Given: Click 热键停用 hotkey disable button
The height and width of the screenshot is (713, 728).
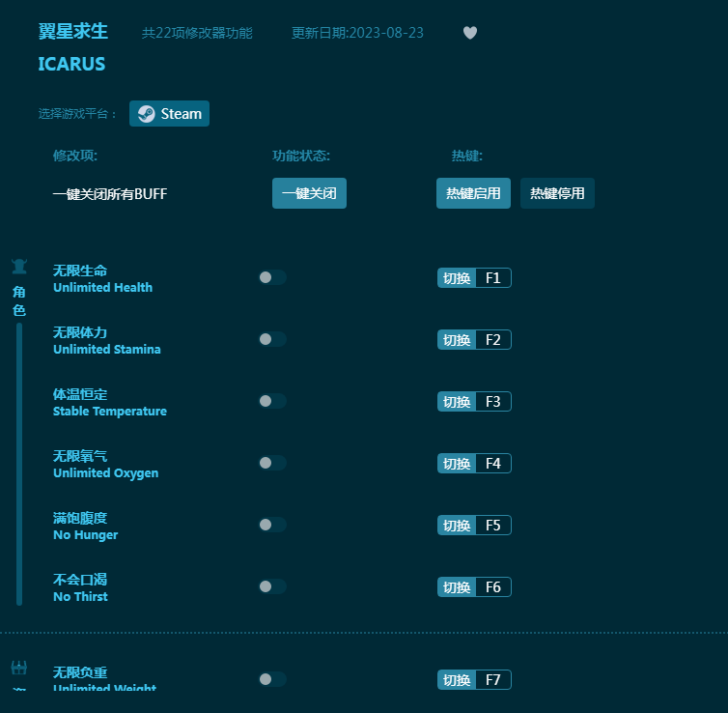Looking at the screenshot, I should pyautogui.click(x=557, y=193).
